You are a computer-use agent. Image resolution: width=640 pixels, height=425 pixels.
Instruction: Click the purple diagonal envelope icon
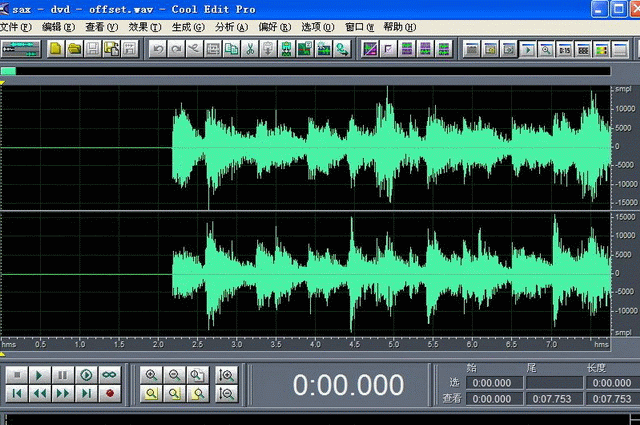pyautogui.click(x=370, y=49)
